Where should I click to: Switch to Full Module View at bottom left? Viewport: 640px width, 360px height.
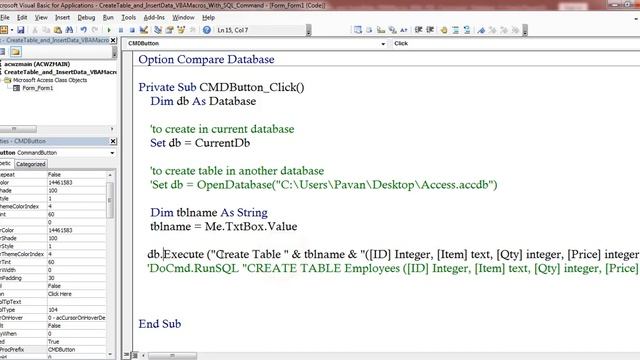coord(135,355)
